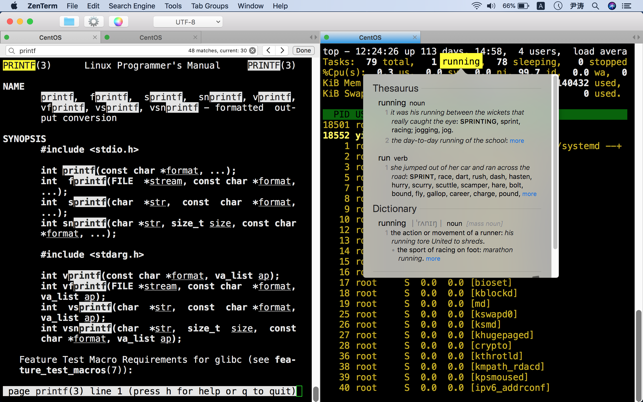
Task: Click the highlighted PRINTF(3) header at left
Action: tap(27, 66)
